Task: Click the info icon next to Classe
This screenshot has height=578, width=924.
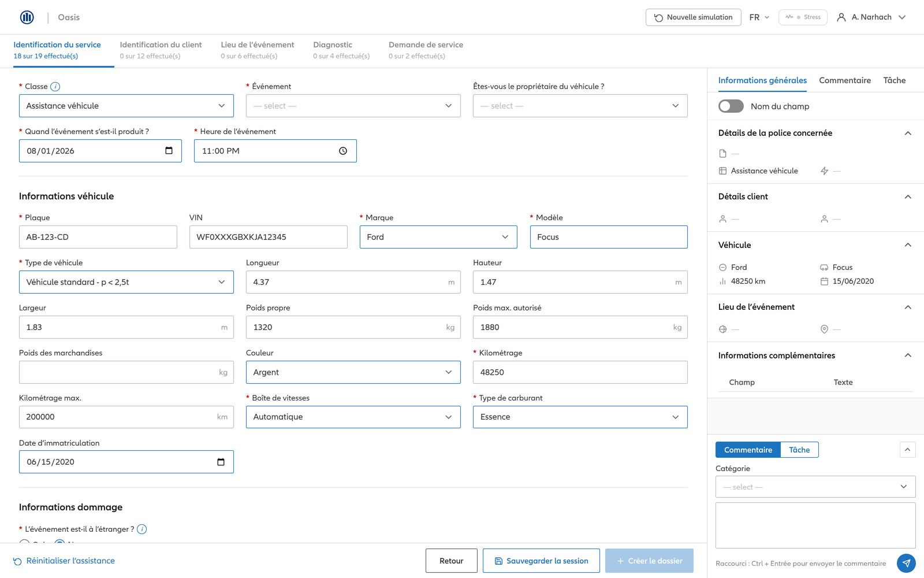Action: 55,87
